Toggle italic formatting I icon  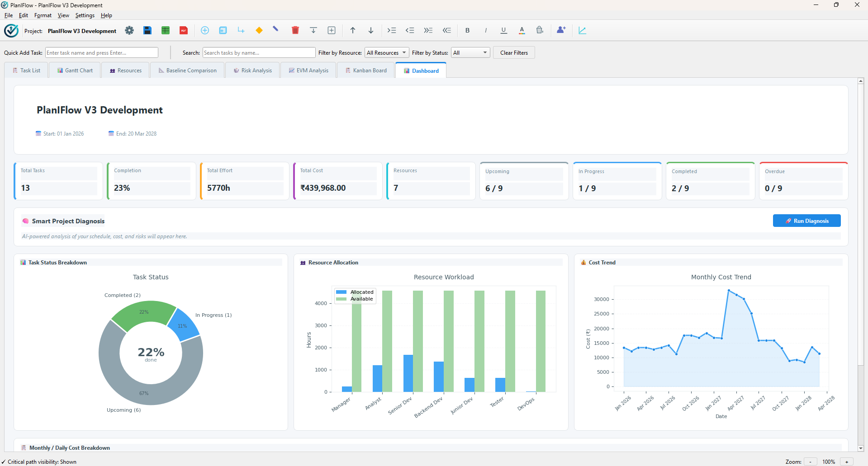pos(486,30)
